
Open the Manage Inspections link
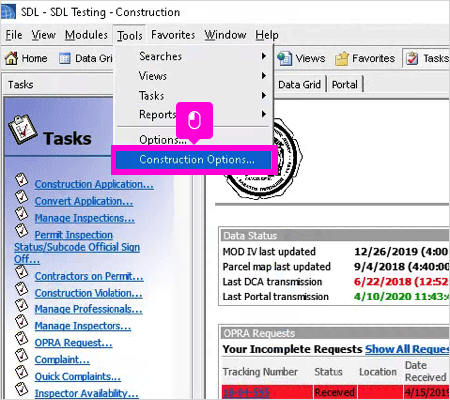click(85, 218)
